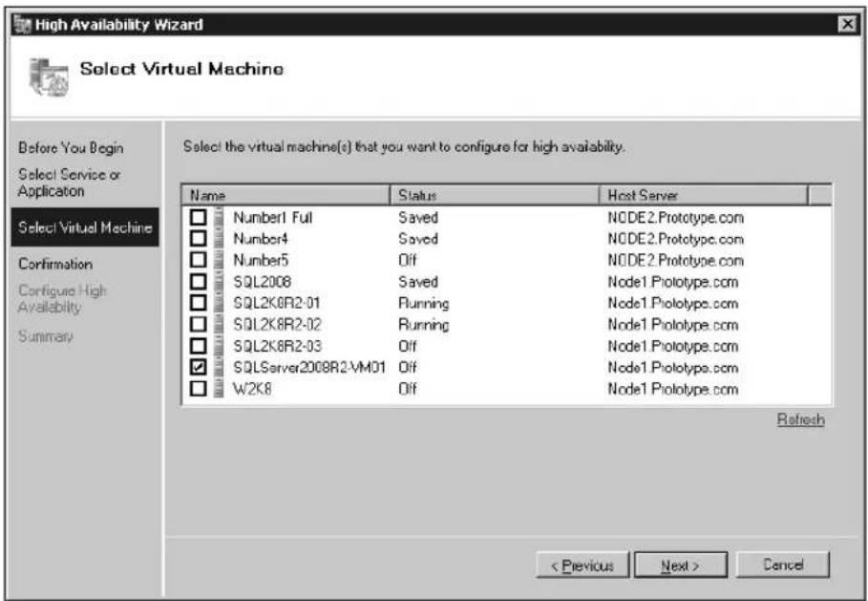868x601 pixels.
Task: Click the VM icon beside Number5
Action: point(219,260)
